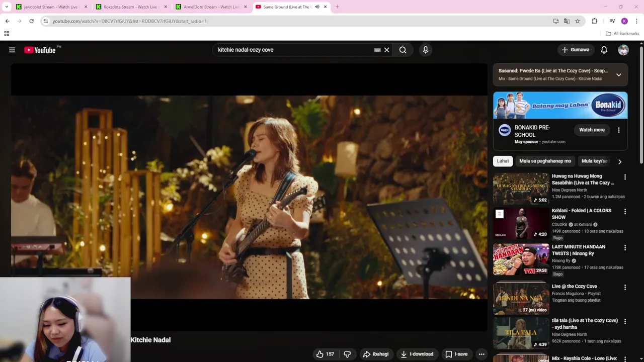Start voice search with microphone icon

click(x=426, y=50)
